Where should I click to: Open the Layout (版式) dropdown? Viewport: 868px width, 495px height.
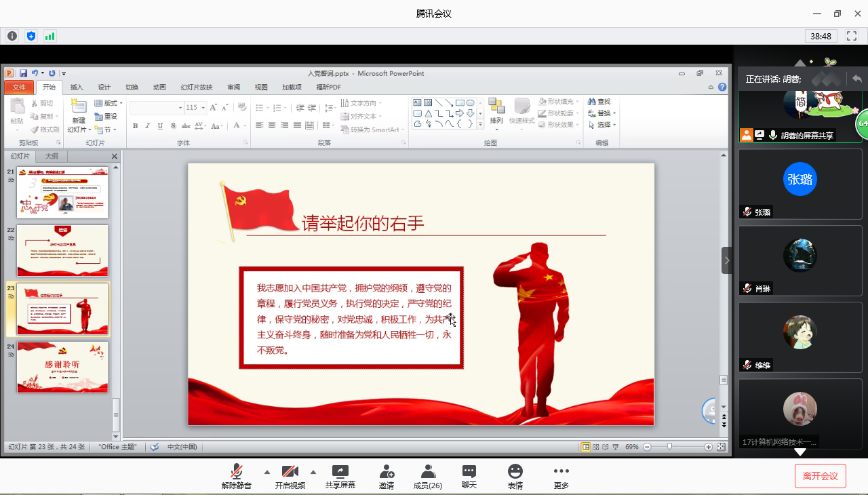[108, 103]
